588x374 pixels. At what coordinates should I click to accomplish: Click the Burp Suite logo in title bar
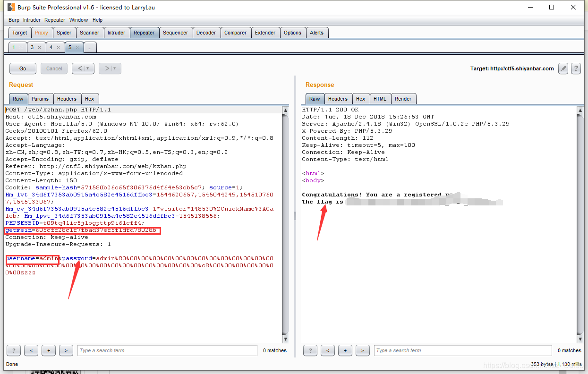click(x=11, y=7)
